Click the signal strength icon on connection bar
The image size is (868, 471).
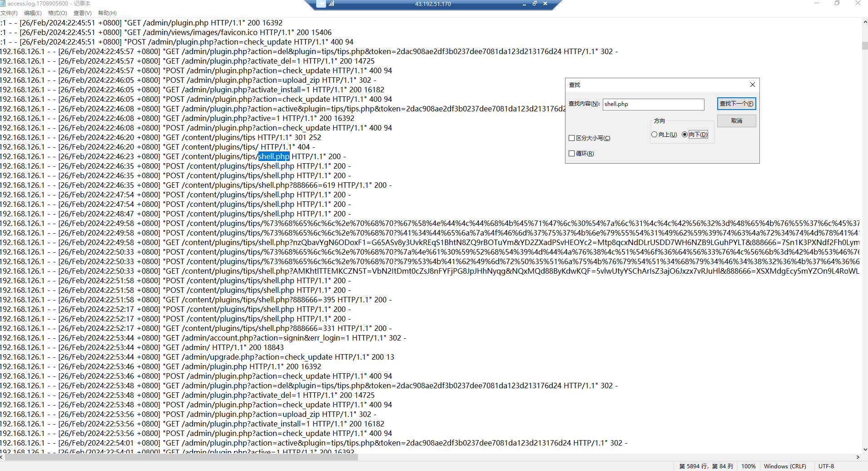click(x=332, y=4)
